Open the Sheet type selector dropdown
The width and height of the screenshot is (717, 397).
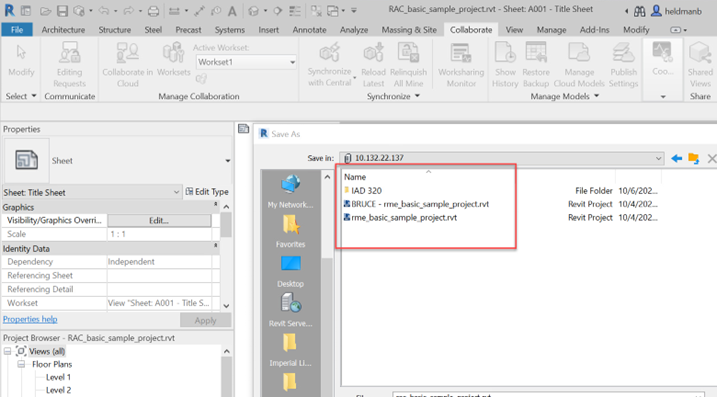227,161
